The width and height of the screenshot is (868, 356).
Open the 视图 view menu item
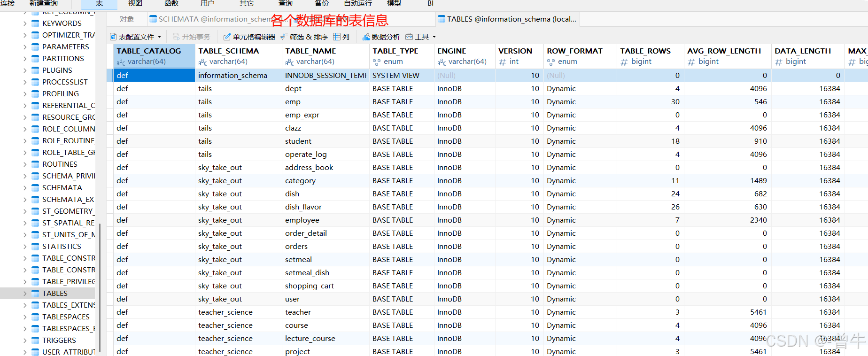(135, 3)
